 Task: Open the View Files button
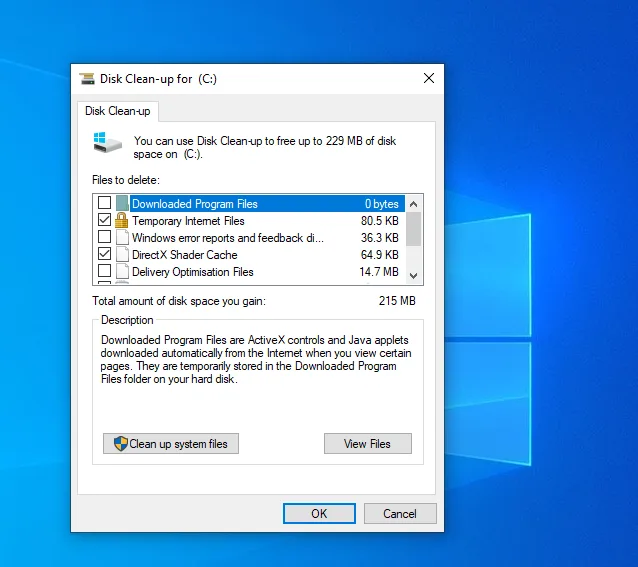coord(367,444)
